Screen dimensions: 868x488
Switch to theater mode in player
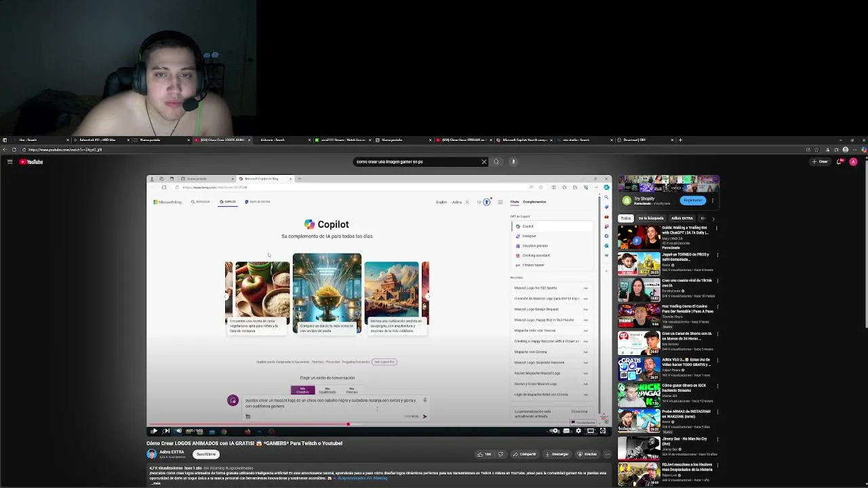tap(591, 431)
